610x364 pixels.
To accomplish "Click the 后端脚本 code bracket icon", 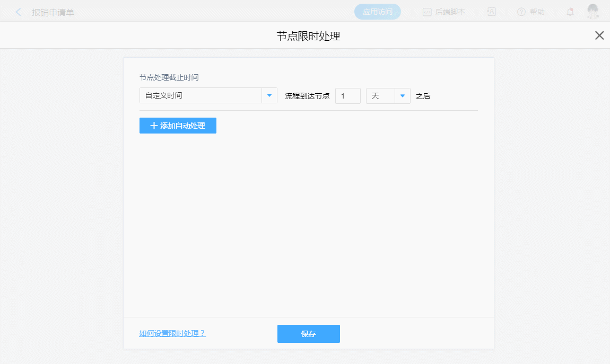I will (x=427, y=12).
